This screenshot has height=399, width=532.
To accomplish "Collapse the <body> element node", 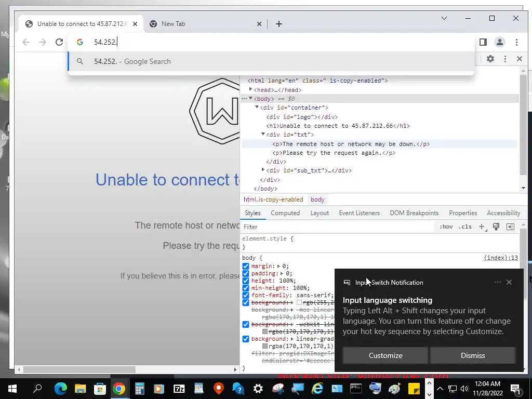I will (251, 98).
